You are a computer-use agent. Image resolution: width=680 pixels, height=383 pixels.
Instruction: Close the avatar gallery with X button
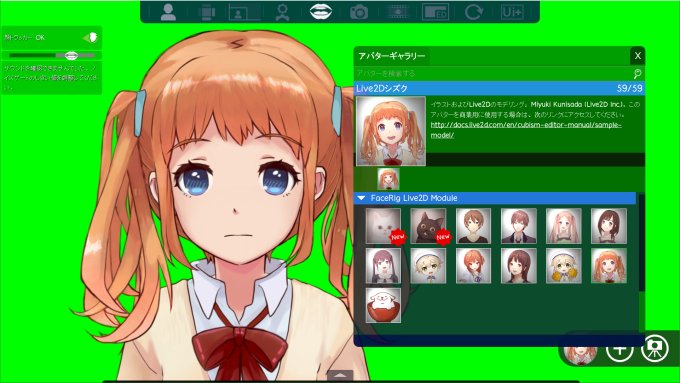pyautogui.click(x=637, y=56)
